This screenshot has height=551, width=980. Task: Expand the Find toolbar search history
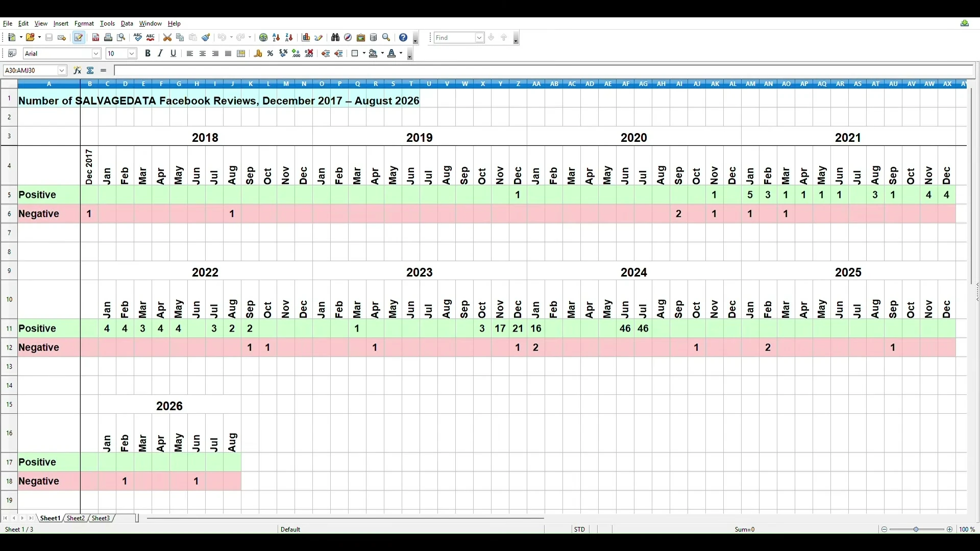tap(479, 38)
